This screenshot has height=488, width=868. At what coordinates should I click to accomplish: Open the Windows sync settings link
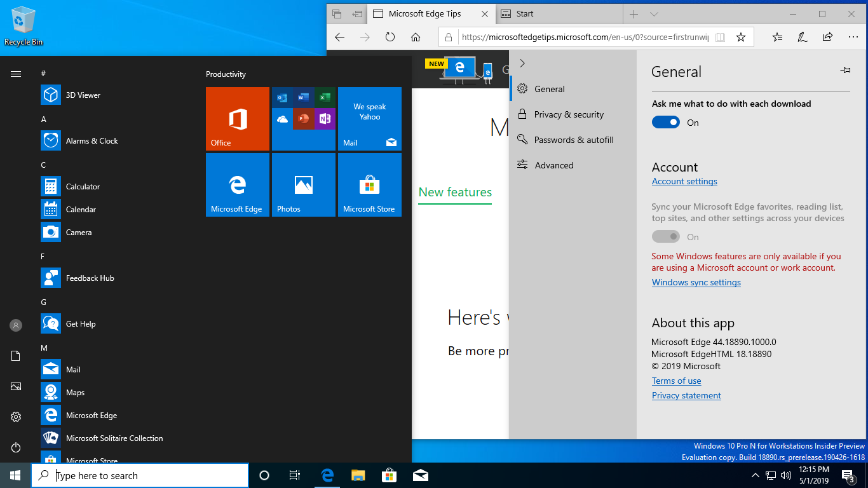[696, 282]
